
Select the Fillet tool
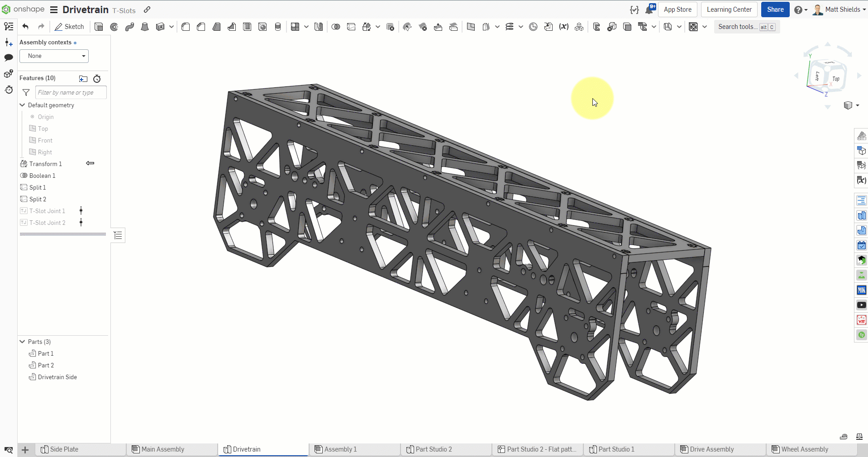pos(186,27)
